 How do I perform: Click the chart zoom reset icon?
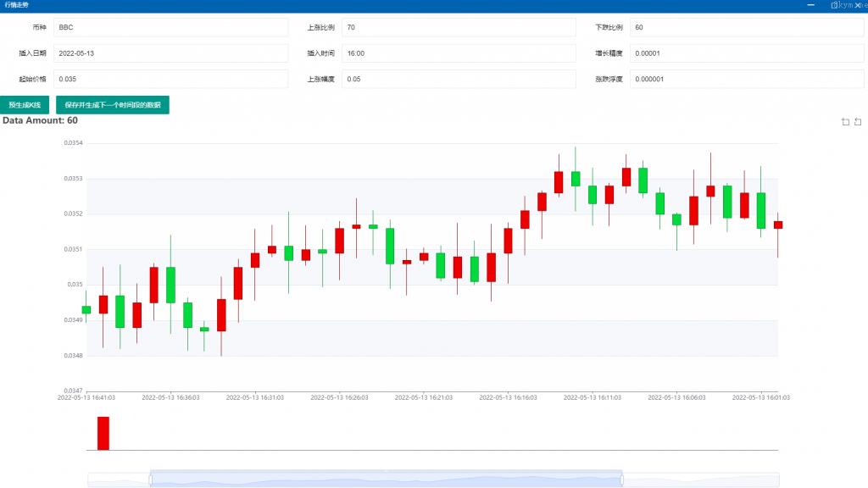[858, 122]
